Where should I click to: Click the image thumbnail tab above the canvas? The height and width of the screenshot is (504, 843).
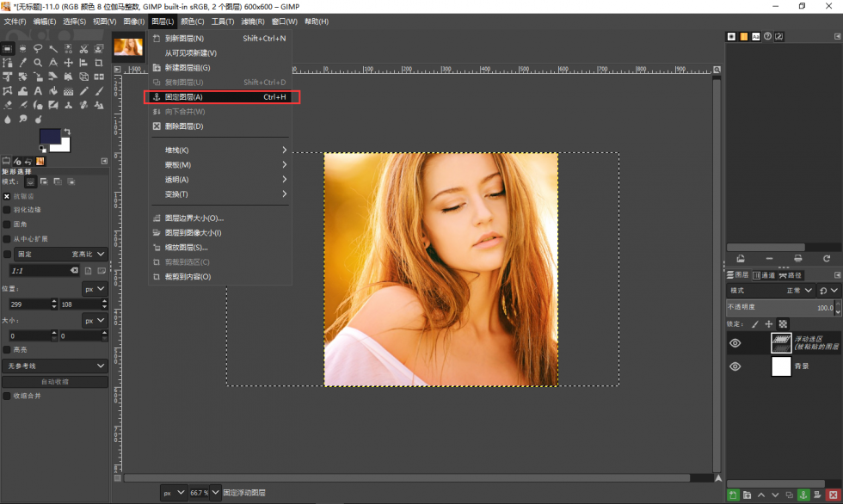tap(128, 46)
